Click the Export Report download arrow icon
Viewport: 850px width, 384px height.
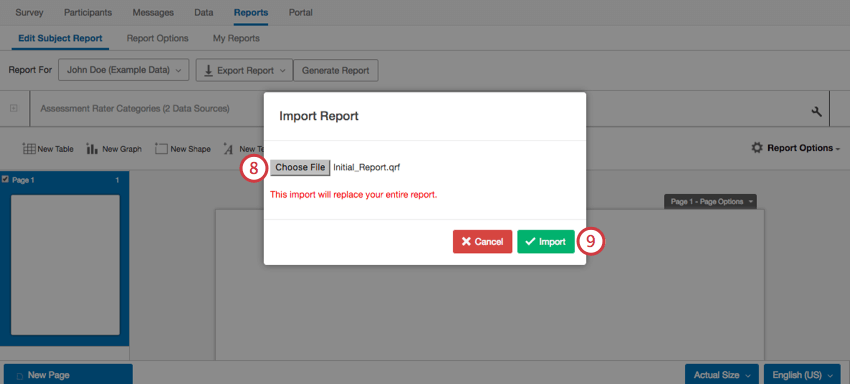(x=208, y=71)
